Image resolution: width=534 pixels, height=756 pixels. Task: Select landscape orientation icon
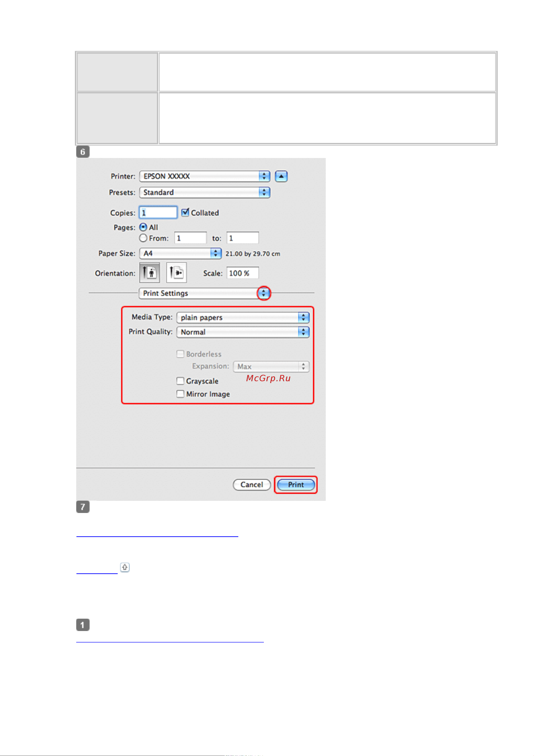[176, 273]
